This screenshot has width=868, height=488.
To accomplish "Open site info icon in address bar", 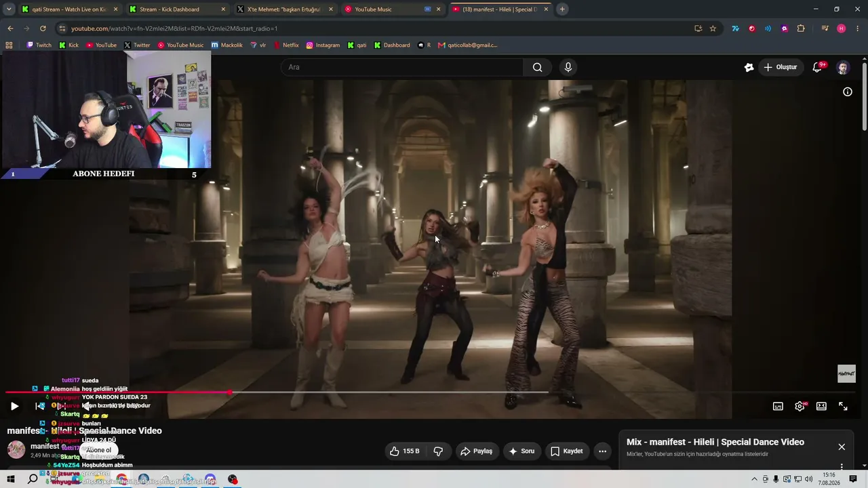I will (x=62, y=28).
